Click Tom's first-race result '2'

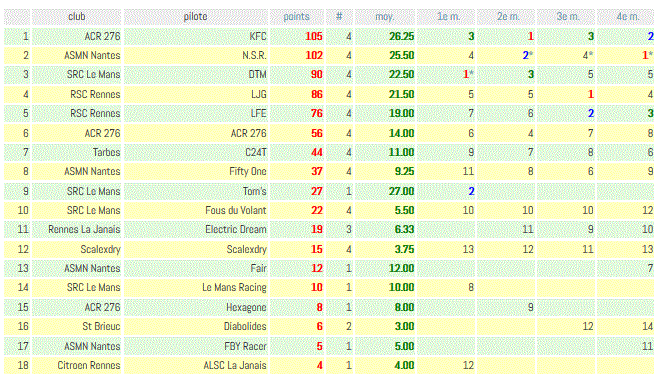tap(471, 191)
